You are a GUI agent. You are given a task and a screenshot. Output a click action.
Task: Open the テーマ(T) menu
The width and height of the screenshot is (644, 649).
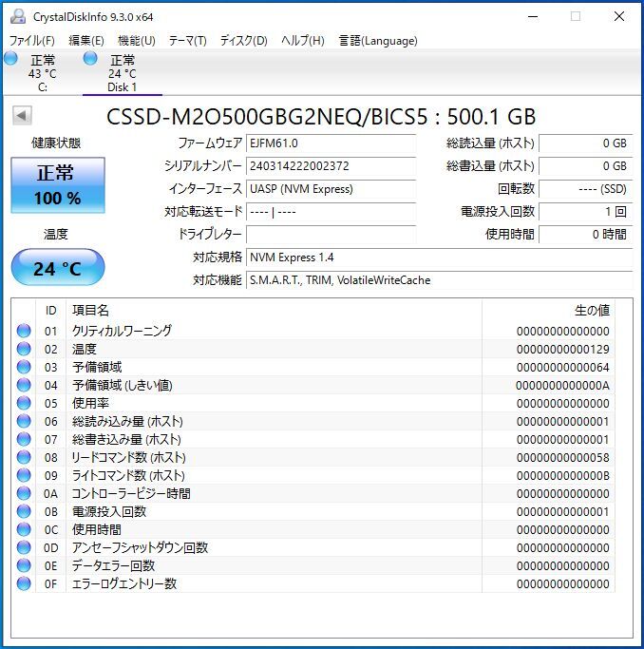point(187,41)
